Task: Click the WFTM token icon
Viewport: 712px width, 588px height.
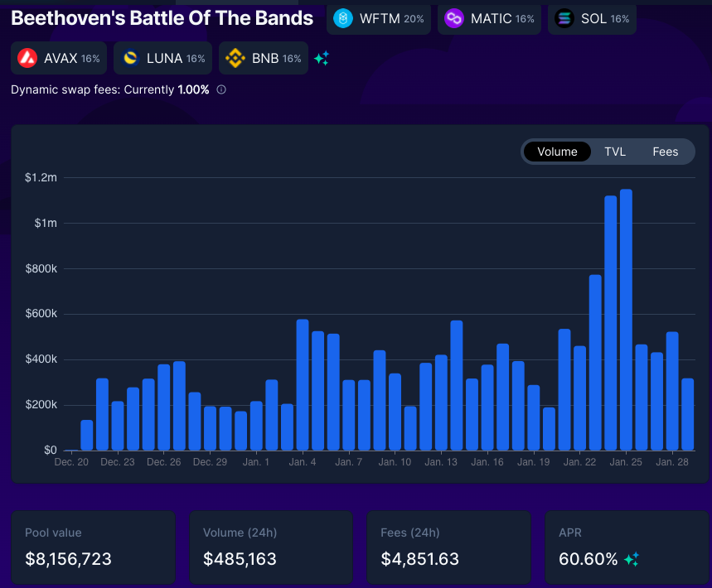Action: (x=343, y=18)
